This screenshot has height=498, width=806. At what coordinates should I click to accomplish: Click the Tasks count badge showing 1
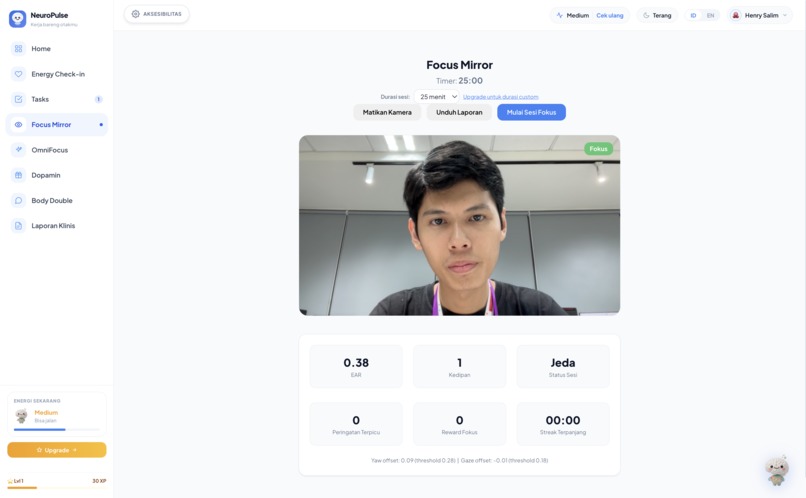(98, 99)
